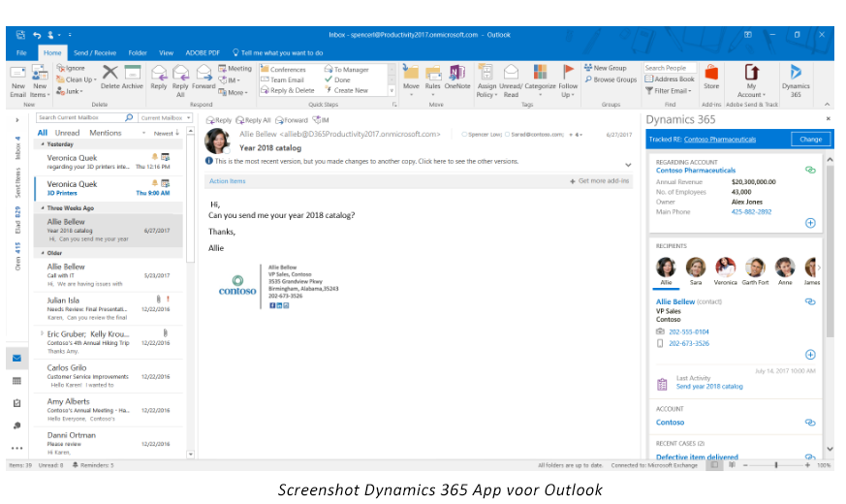Open the Office Store add-ins icon
846x504 pixels.
tap(711, 78)
